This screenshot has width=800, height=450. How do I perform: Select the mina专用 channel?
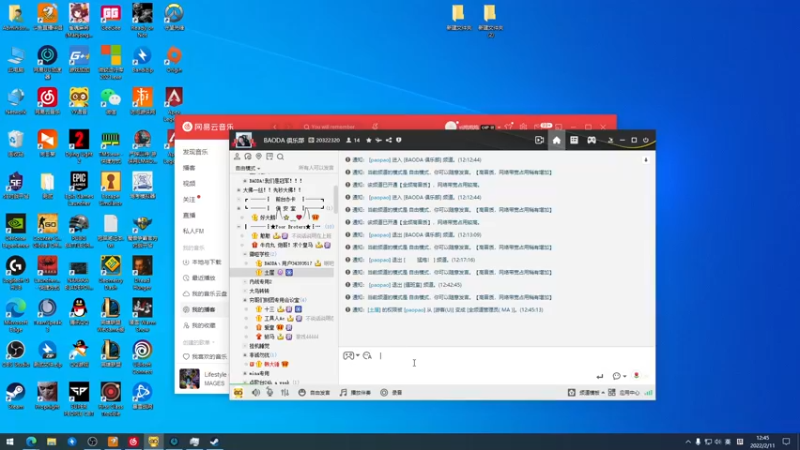259,373
